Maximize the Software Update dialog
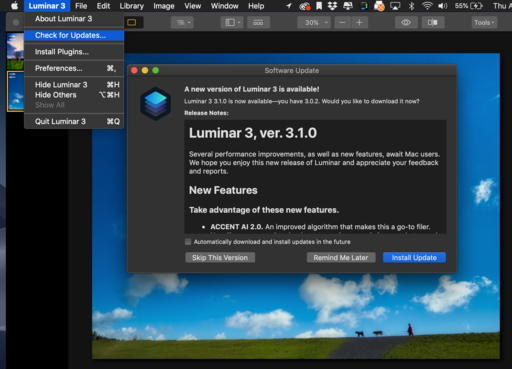The height and width of the screenshot is (369, 512). pyautogui.click(x=156, y=70)
